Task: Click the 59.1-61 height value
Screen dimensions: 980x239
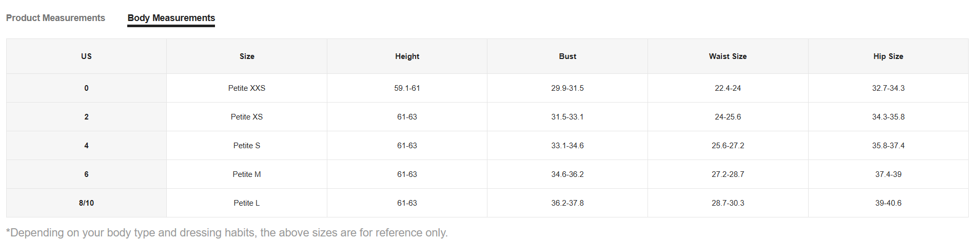Action: pos(407,88)
